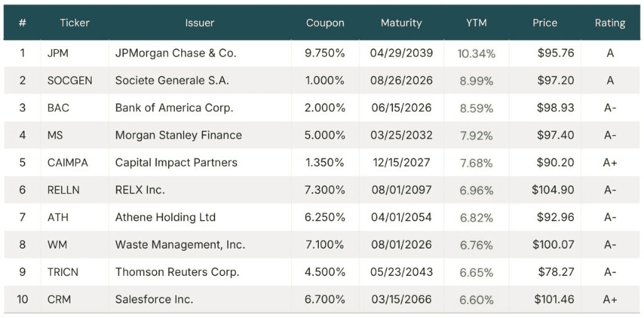Select the Salesforce Inc. issuer cell
The height and width of the screenshot is (318, 644).
[154, 299]
